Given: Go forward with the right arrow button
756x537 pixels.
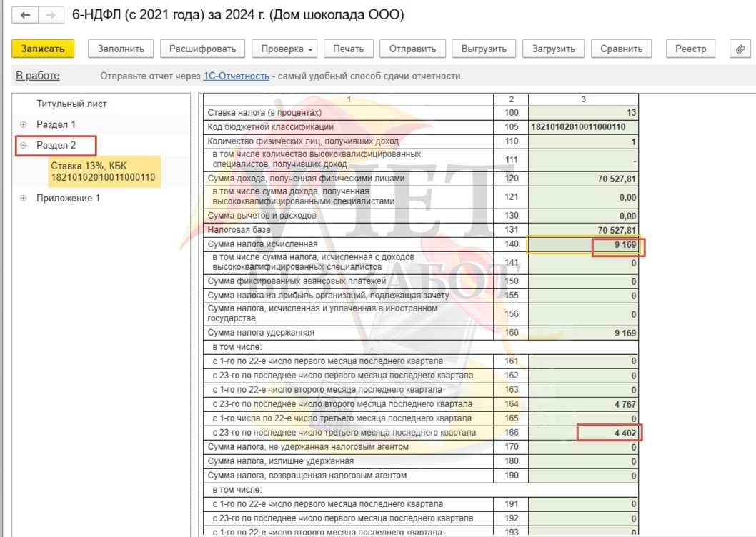Looking at the screenshot, I should tap(51, 15).
